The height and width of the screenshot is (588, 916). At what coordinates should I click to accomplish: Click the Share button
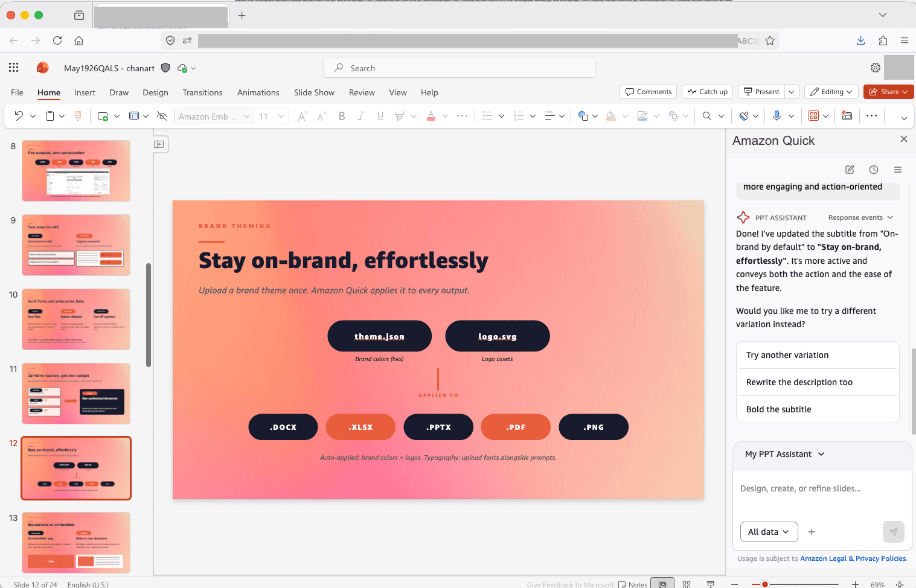point(888,92)
